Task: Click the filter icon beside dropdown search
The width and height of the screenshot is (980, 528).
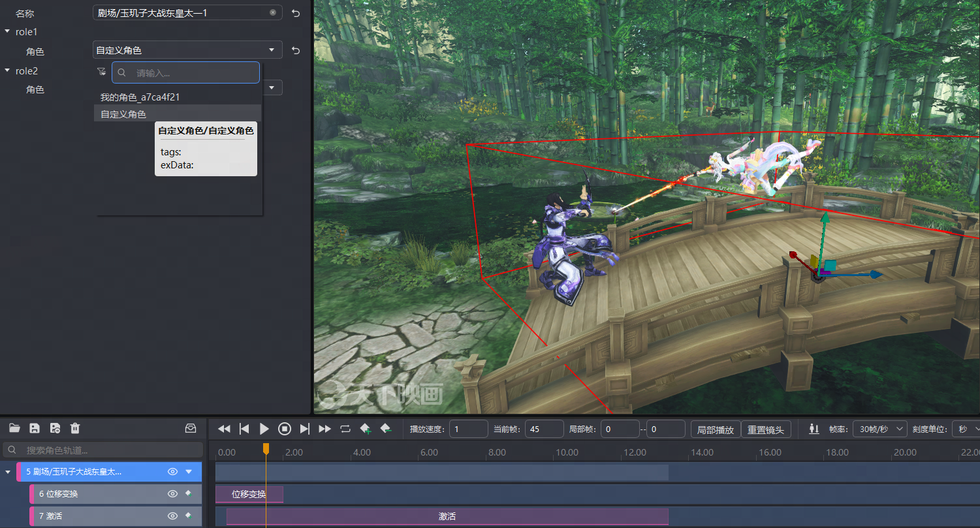Action: coord(101,72)
